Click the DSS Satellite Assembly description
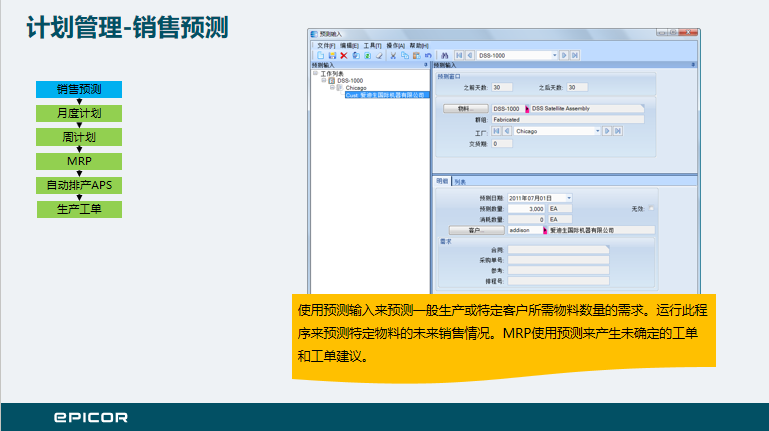This screenshot has height=431, width=769. click(x=587, y=108)
